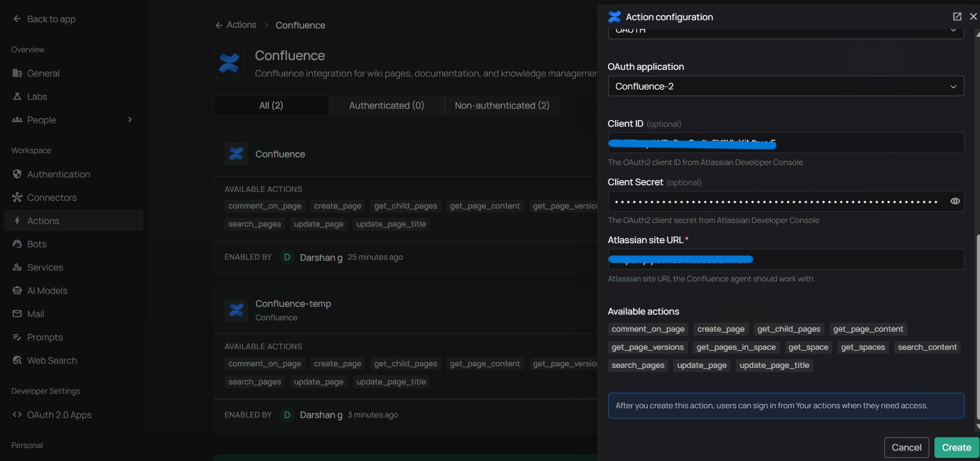Click the People group icon

point(17,120)
